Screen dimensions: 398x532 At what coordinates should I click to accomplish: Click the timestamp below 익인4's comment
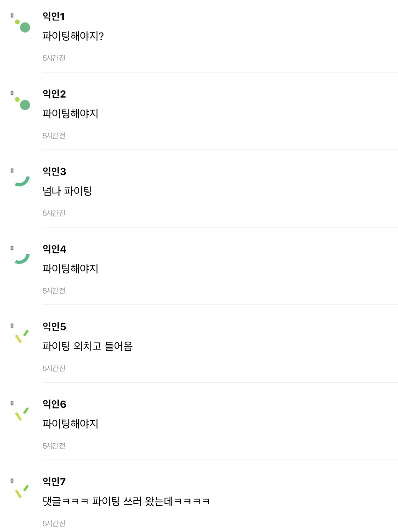(54, 291)
